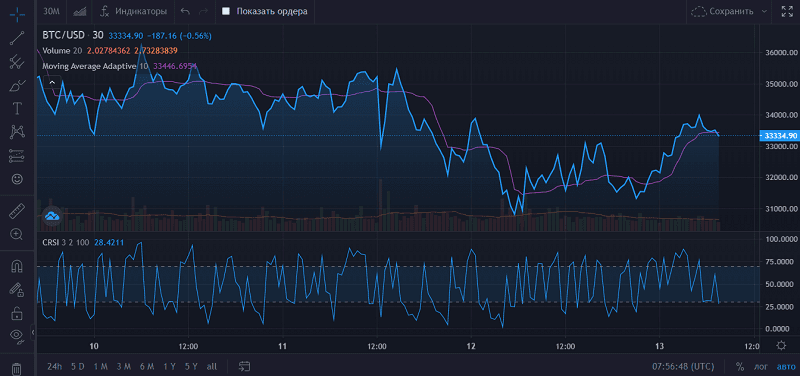The image size is (800, 376).
Task: Select the 5 Y time range
Action: coord(191,366)
